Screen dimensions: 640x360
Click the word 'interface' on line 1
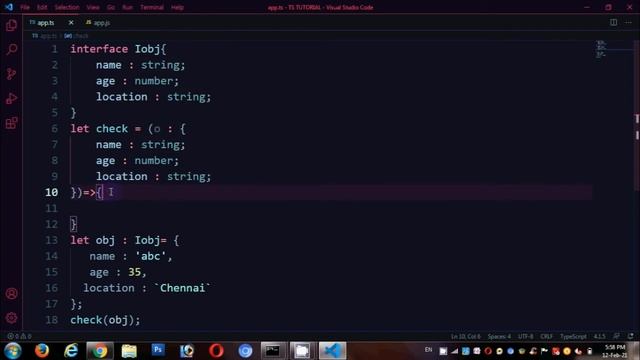(x=99, y=49)
